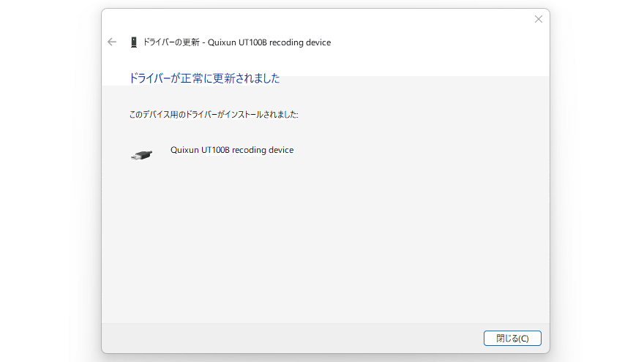644x362 pixels.
Task: Select the Quixun UT100B recoding device name
Action: 232,150
